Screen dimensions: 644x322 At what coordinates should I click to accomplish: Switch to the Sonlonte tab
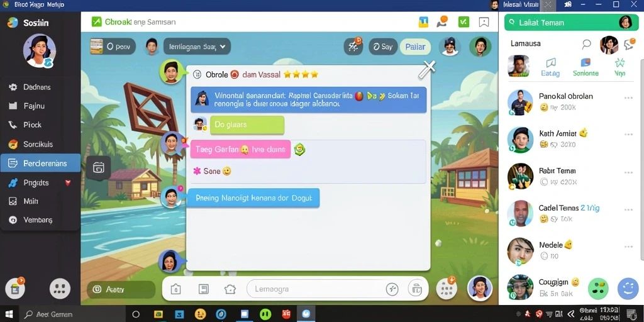click(586, 68)
